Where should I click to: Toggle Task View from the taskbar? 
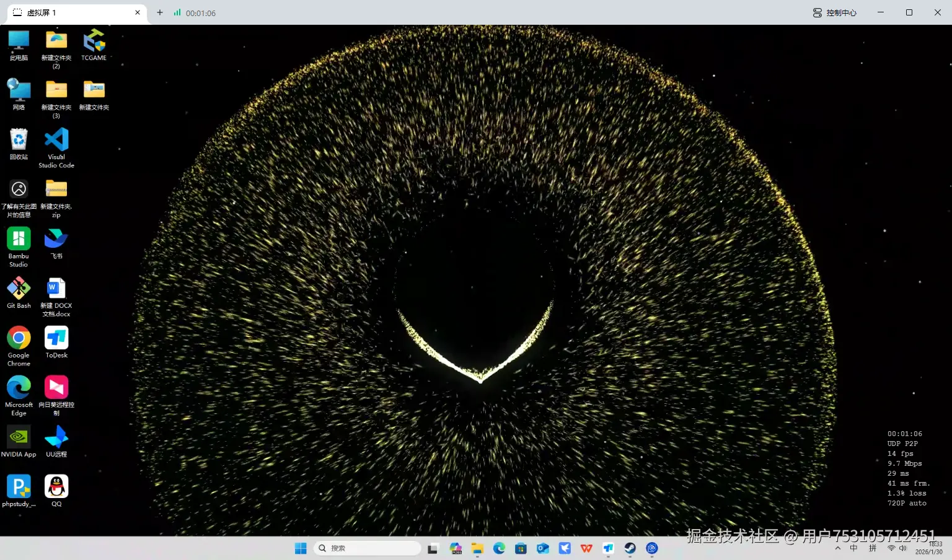click(433, 548)
